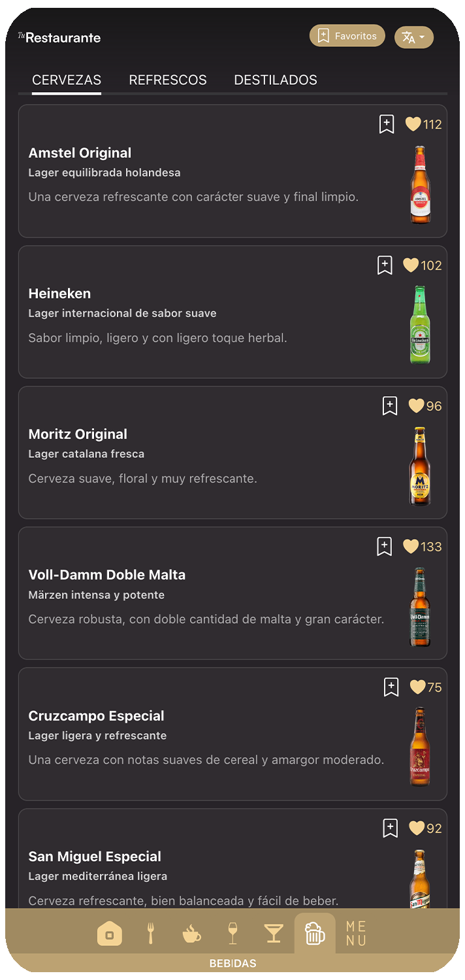Image resolution: width=465 pixels, height=980 pixels.
Task: Click the Heineken bottle thumbnail
Action: (x=420, y=325)
